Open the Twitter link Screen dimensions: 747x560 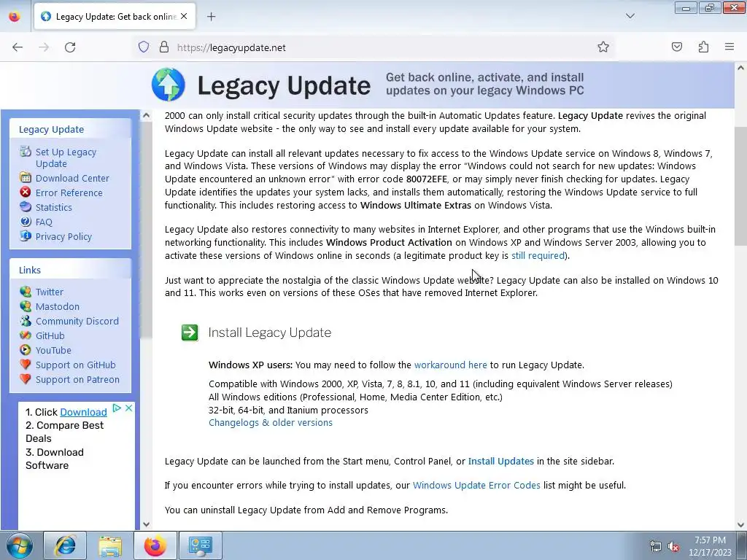click(x=50, y=292)
